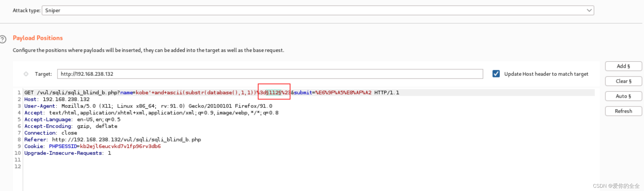The image size is (644, 191).
Task: Click the Upgrade-Insecure-Requests line
Action: click(x=68, y=153)
